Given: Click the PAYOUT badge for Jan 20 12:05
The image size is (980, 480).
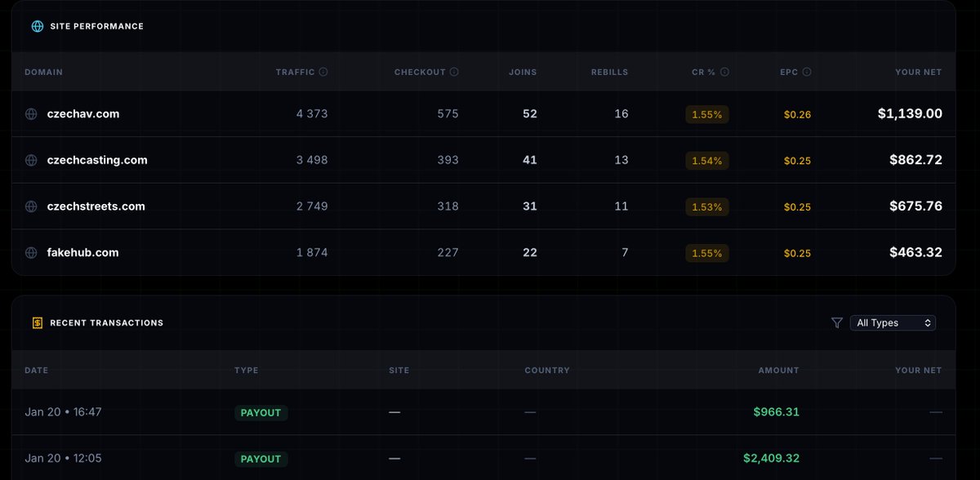Looking at the screenshot, I should [261, 459].
